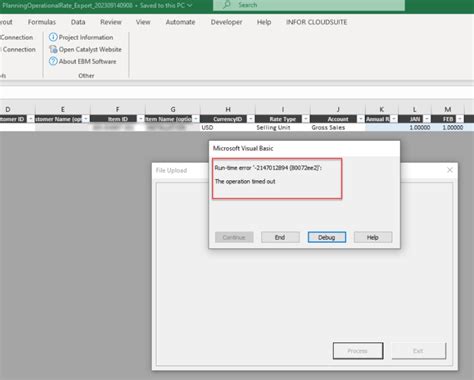Click into the Search box
The image size is (474, 380).
(309, 5)
